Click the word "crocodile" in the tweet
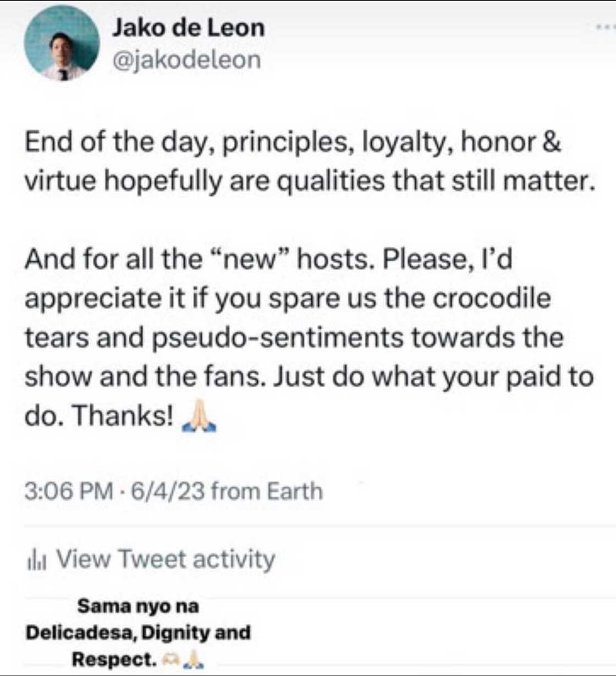 tap(491, 298)
